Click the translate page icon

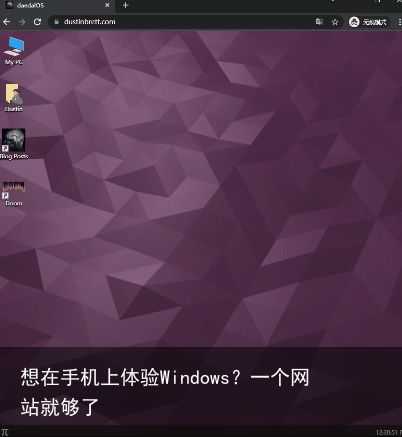pos(319,22)
